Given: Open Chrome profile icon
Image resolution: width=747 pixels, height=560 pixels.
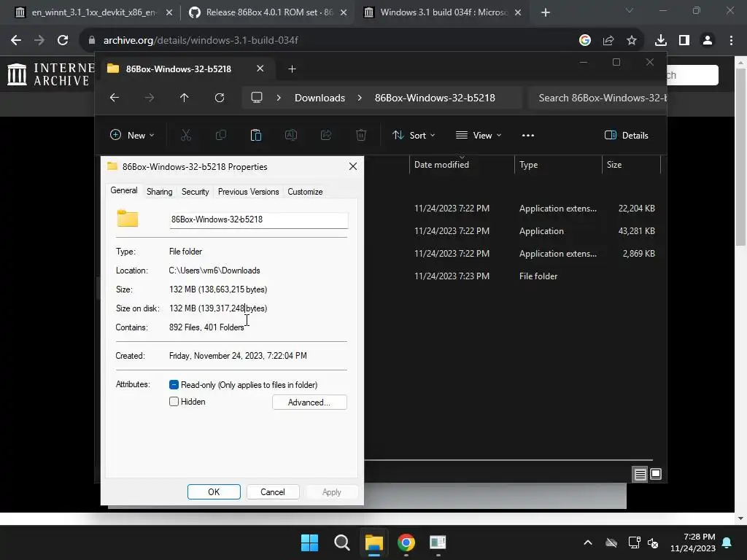Looking at the screenshot, I should (x=708, y=41).
